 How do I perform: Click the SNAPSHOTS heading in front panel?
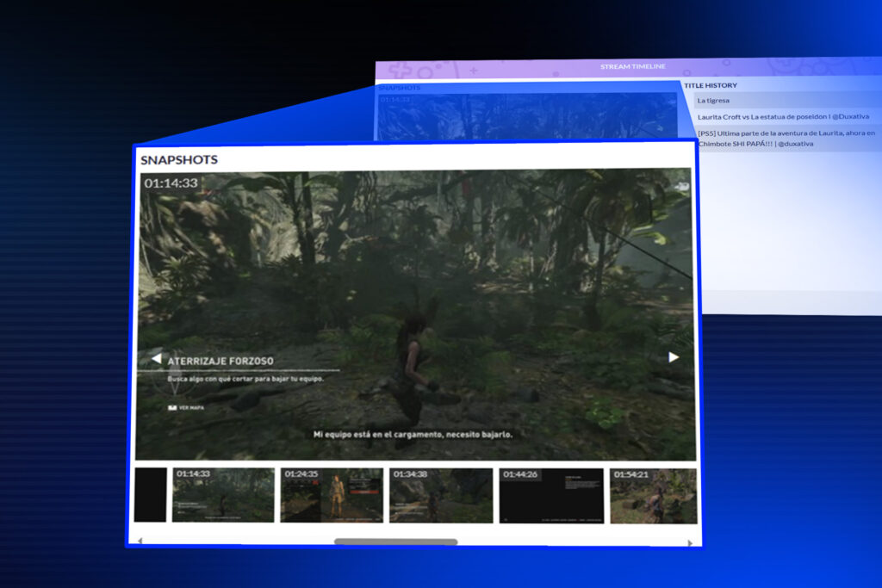179,159
